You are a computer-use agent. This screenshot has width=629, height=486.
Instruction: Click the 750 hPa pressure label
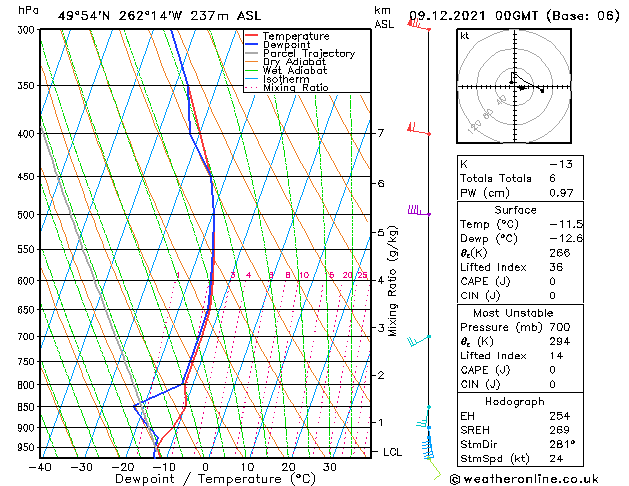coord(28,362)
